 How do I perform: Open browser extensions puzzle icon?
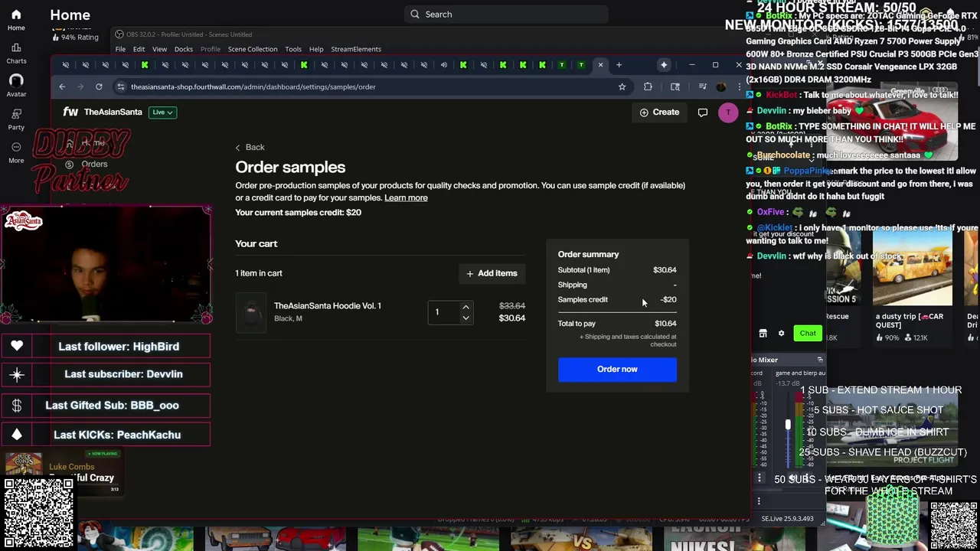tap(648, 86)
